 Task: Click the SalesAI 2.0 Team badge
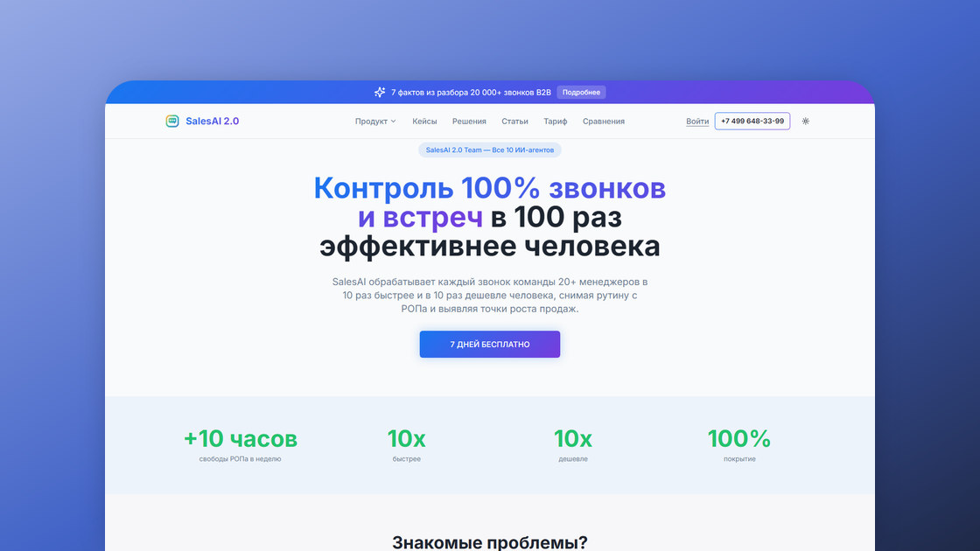pos(489,150)
